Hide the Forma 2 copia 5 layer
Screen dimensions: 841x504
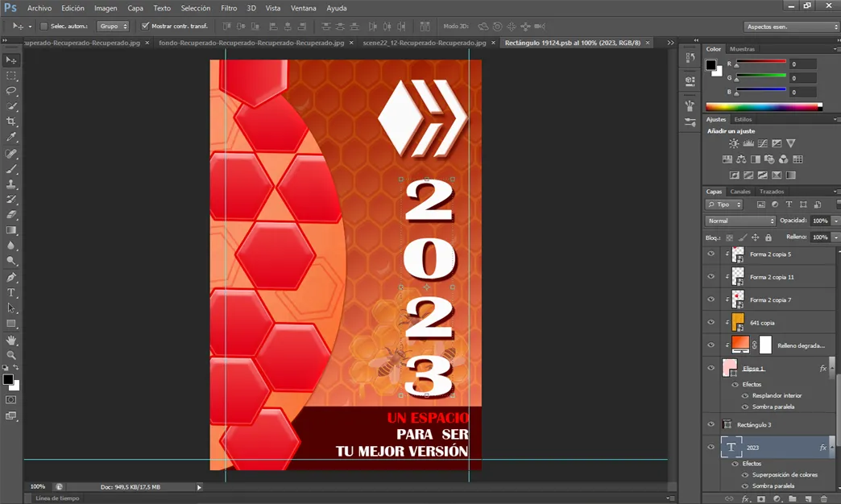pyautogui.click(x=711, y=254)
